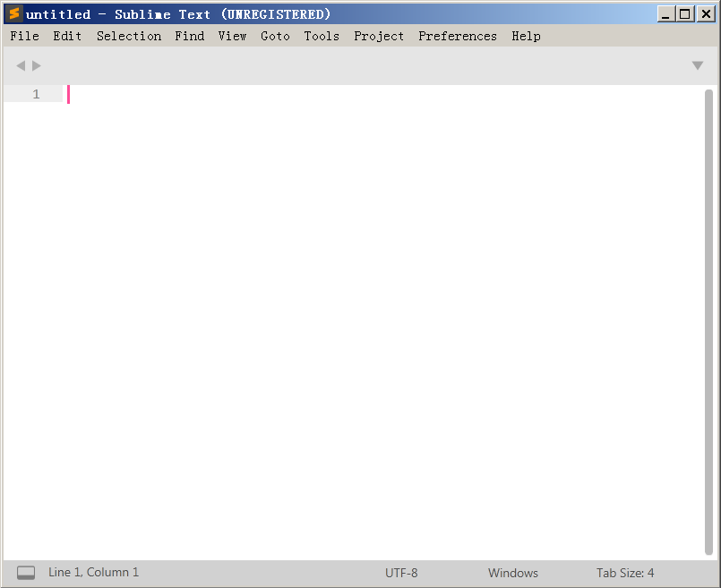Click the previous tab left arrow
The width and height of the screenshot is (721, 588).
tap(21, 65)
